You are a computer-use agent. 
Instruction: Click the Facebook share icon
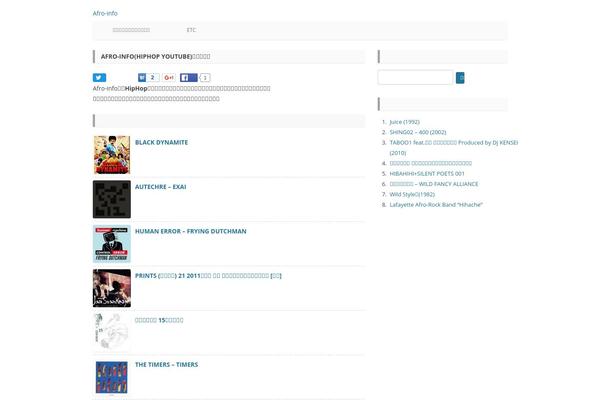click(189, 78)
